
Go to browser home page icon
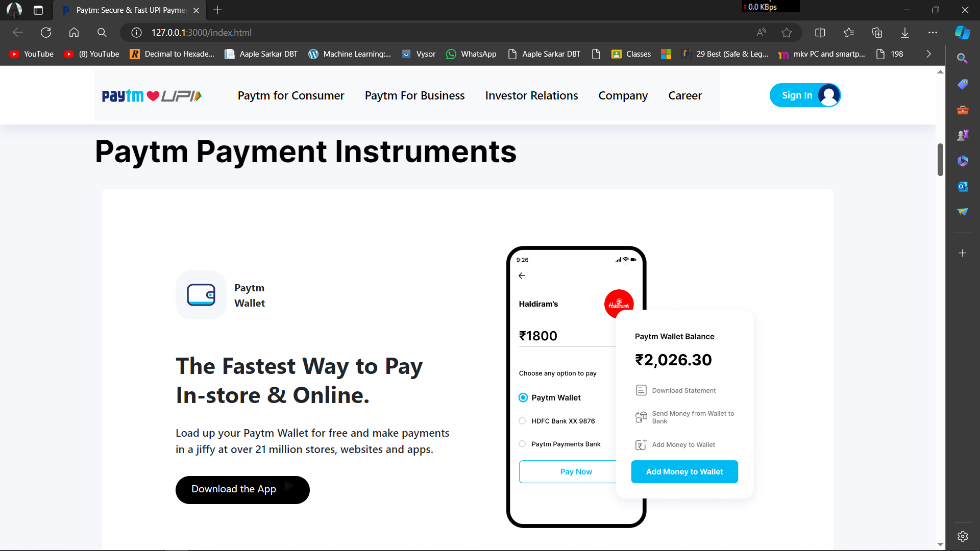pos(74,33)
